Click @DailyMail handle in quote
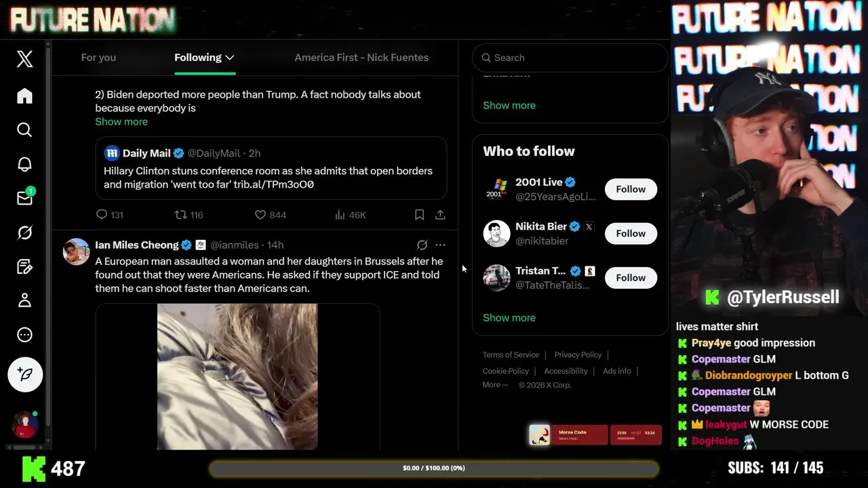Screen dimensions: 868x488 (x=214, y=153)
